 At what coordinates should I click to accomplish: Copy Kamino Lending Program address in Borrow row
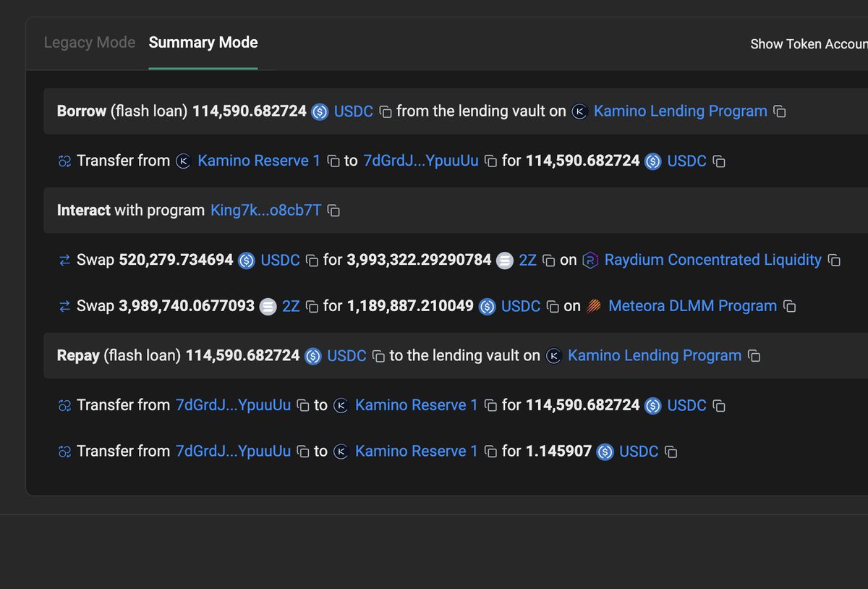(x=780, y=112)
